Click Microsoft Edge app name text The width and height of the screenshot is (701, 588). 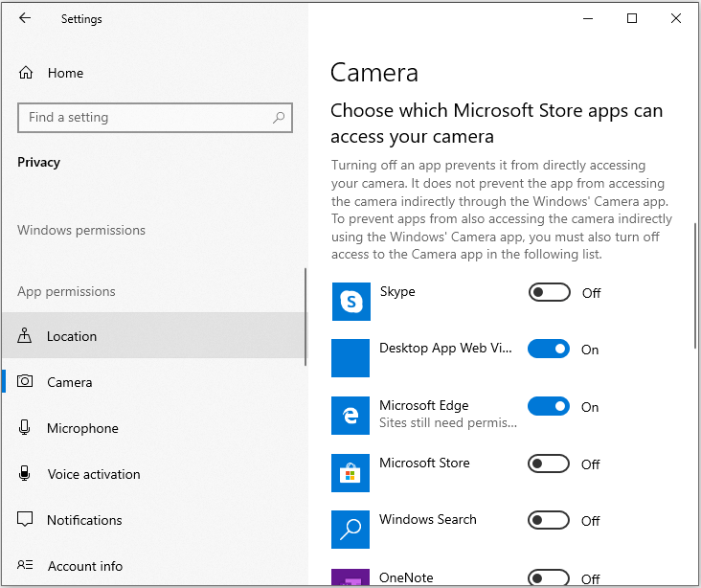[x=424, y=405]
